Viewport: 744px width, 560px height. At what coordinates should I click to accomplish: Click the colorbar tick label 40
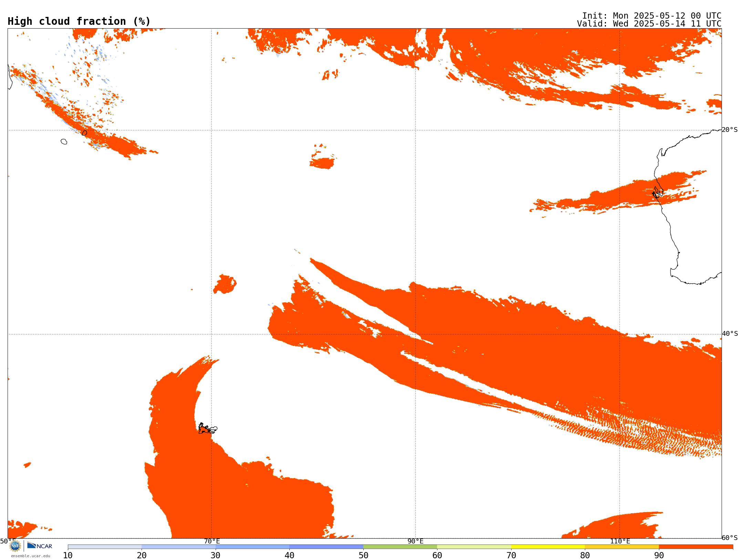[x=289, y=556]
